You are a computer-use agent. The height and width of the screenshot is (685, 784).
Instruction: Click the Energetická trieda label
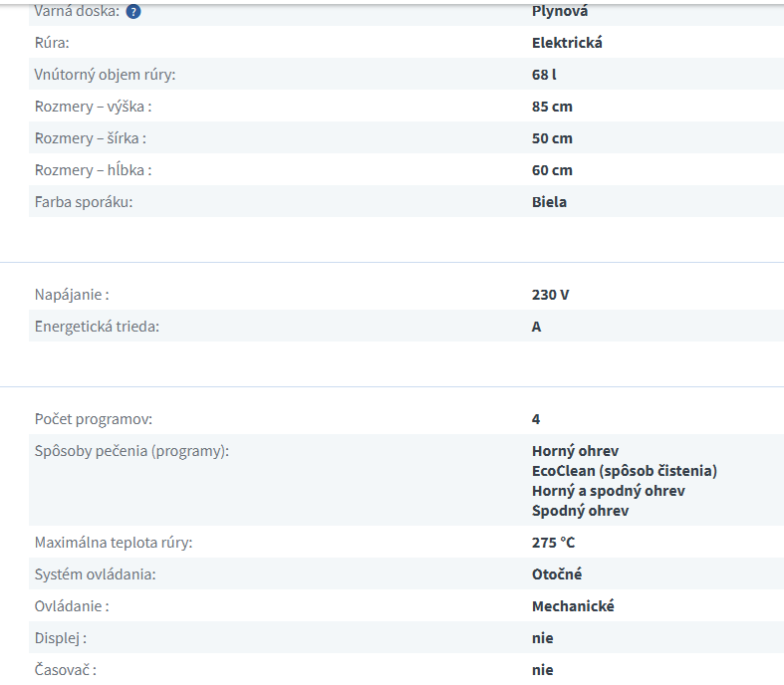coord(97,327)
